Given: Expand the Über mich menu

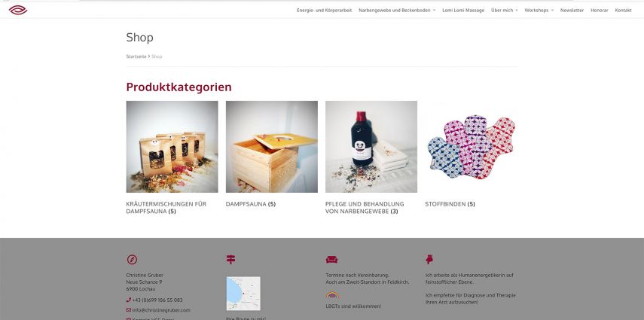Looking at the screenshot, I should point(505,11).
